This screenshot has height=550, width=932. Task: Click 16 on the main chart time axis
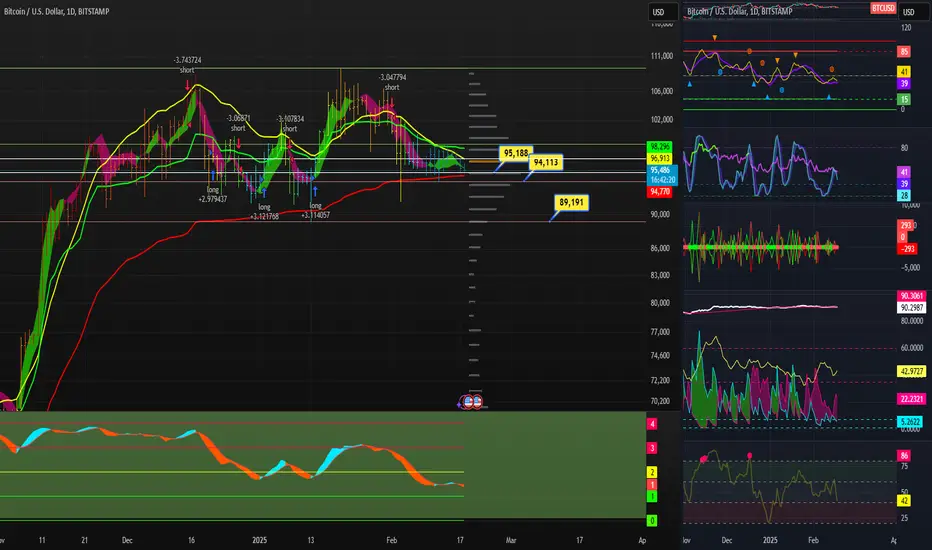(191, 540)
